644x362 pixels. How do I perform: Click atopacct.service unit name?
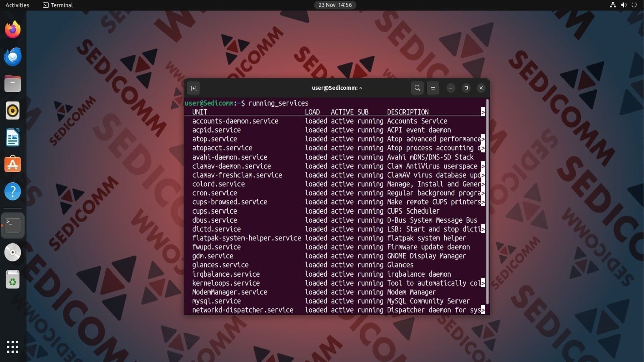pos(222,148)
